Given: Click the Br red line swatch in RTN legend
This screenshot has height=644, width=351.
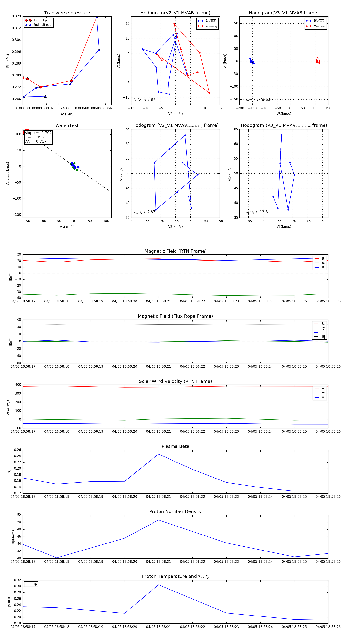Looking at the screenshot, I should [316, 259].
